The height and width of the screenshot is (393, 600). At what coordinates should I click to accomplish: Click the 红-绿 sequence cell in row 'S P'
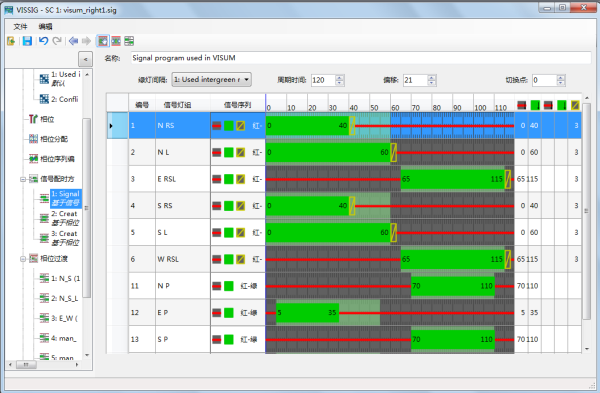pos(238,339)
